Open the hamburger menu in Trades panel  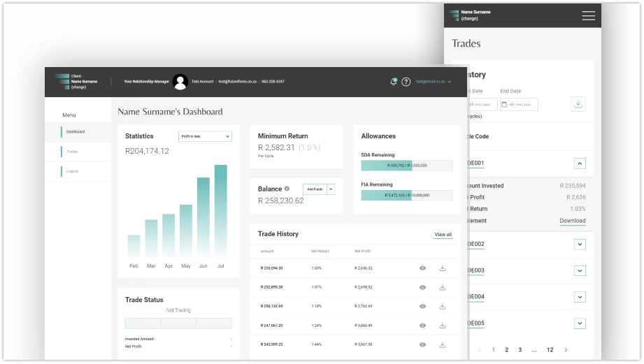pyautogui.click(x=588, y=15)
